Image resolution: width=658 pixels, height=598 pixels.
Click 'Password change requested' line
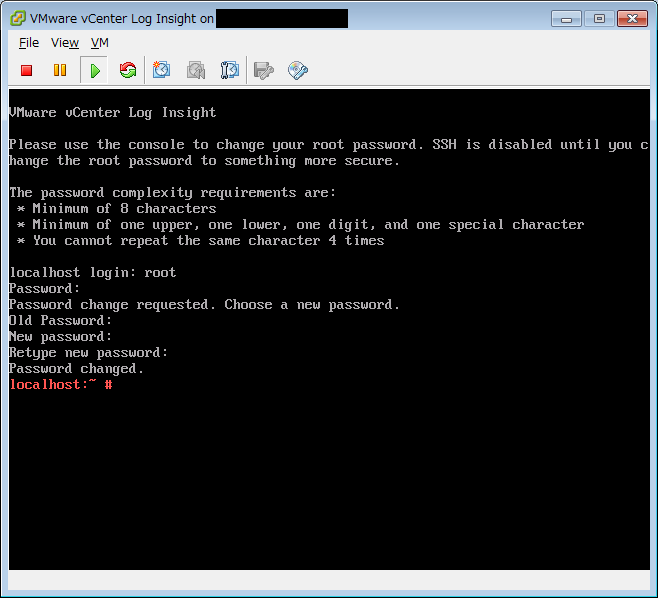tap(204, 305)
